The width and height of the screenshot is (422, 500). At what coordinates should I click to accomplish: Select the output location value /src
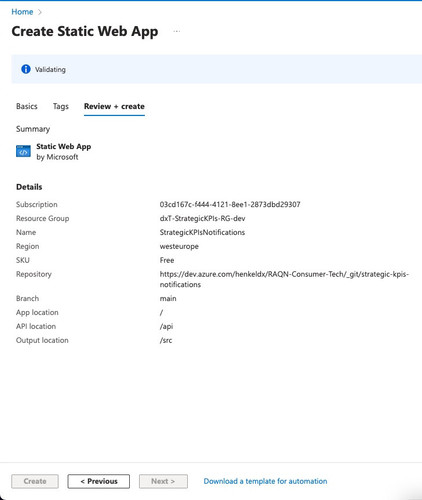click(166, 340)
